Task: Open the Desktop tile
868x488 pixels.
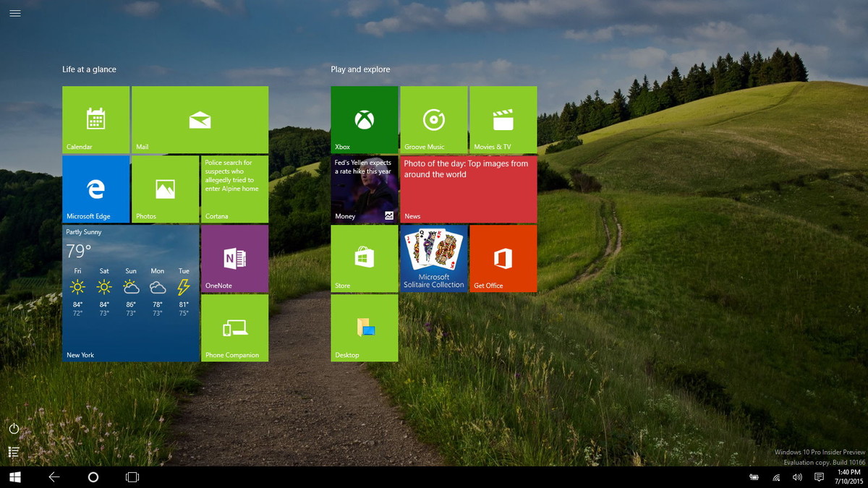Action: click(x=365, y=328)
